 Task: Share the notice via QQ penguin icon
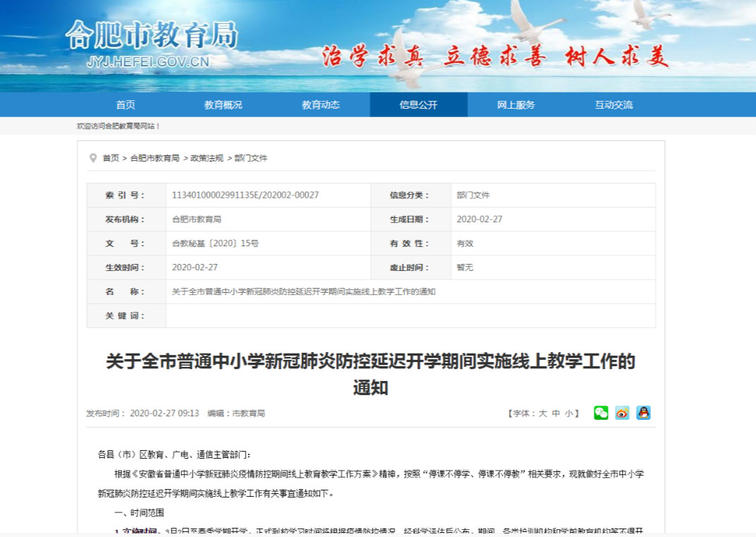(x=643, y=413)
